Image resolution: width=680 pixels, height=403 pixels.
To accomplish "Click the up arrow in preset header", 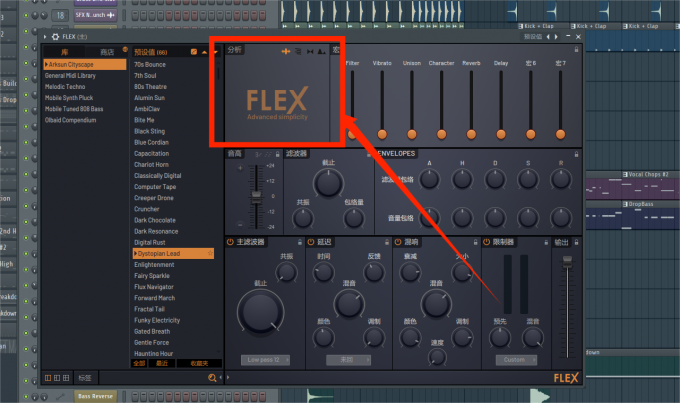I will tap(204, 52).
